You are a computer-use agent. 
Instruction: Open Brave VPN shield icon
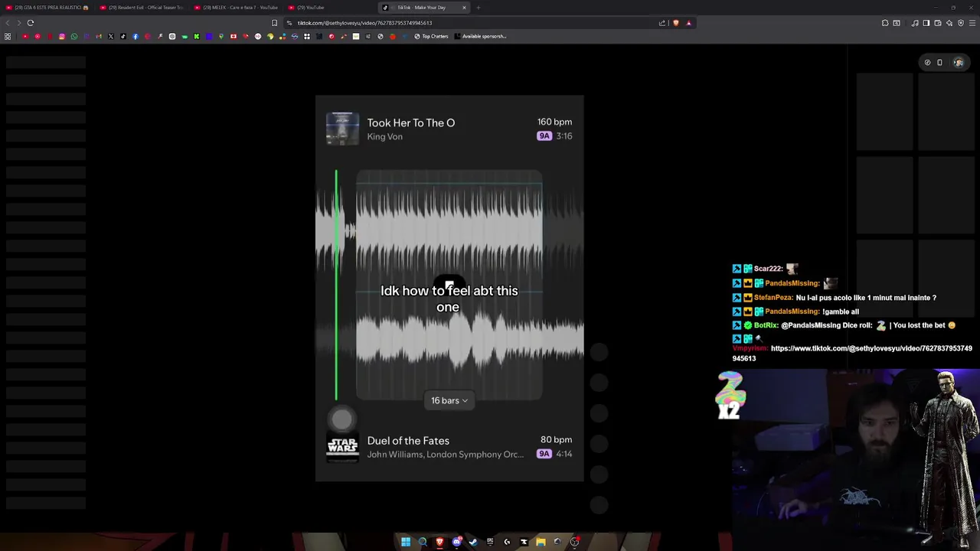click(x=961, y=23)
